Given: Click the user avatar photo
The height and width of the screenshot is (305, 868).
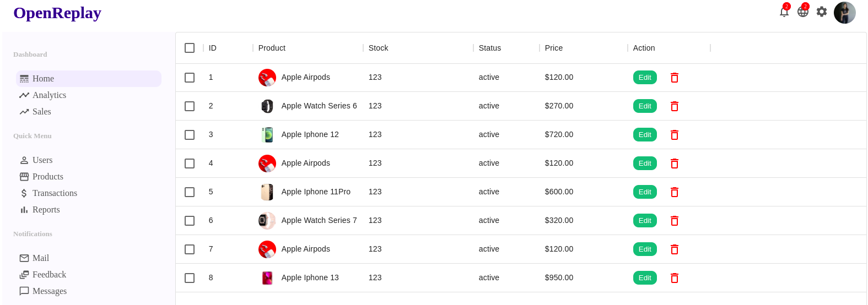Looking at the screenshot, I should coord(844,13).
